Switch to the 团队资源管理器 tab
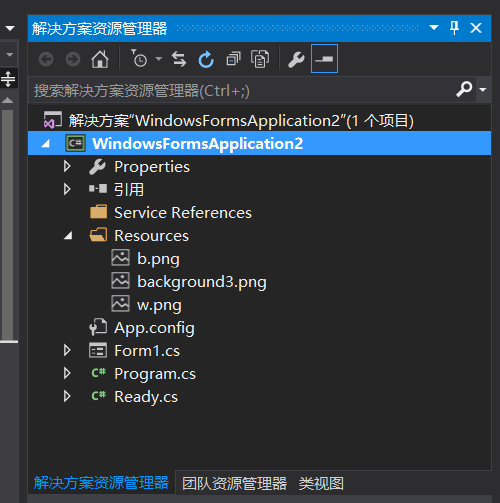500x503 pixels. click(x=234, y=483)
